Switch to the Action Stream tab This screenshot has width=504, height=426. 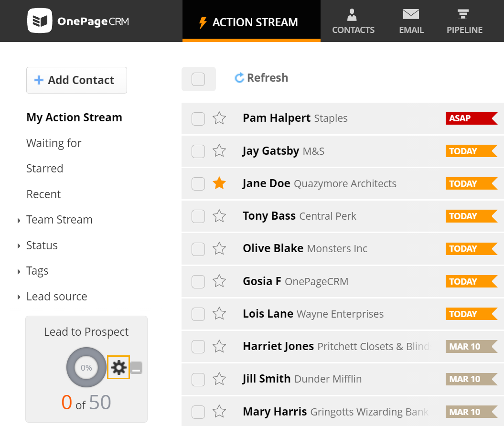[251, 21]
